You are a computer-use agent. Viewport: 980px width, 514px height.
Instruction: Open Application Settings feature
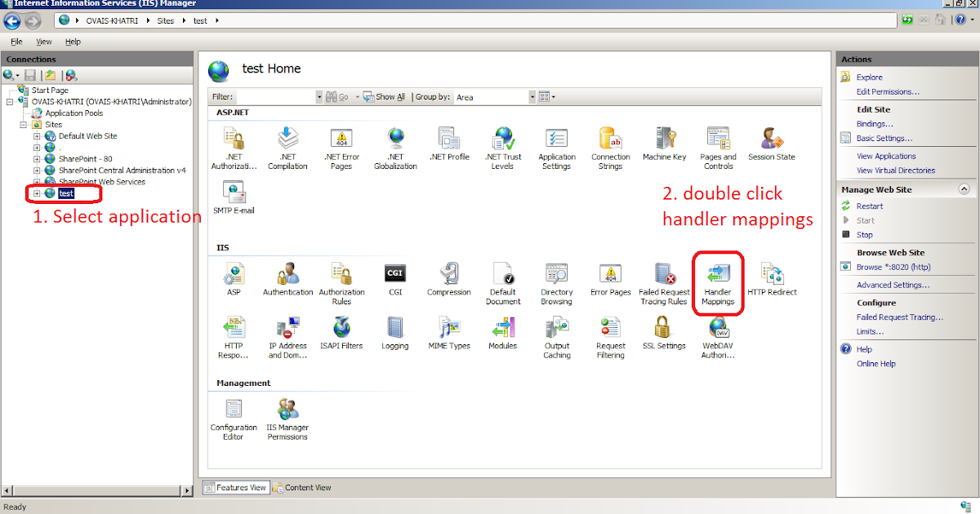tap(556, 148)
